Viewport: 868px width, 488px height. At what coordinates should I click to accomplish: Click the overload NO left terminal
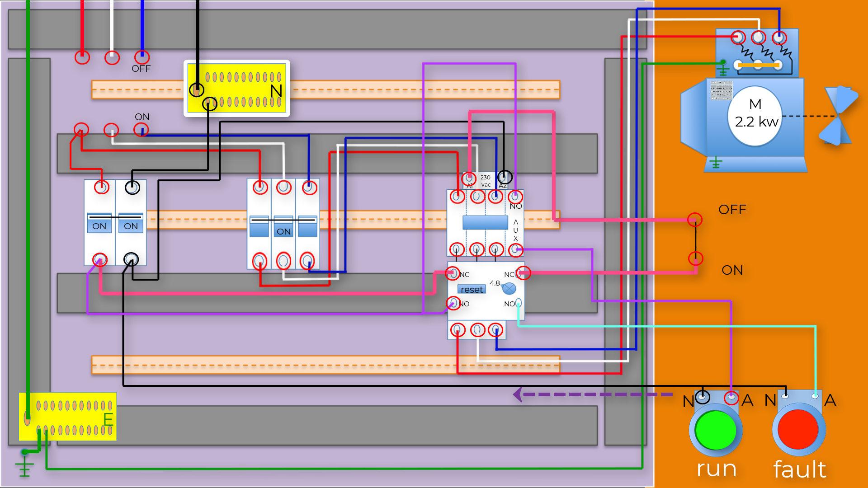tap(453, 303)
